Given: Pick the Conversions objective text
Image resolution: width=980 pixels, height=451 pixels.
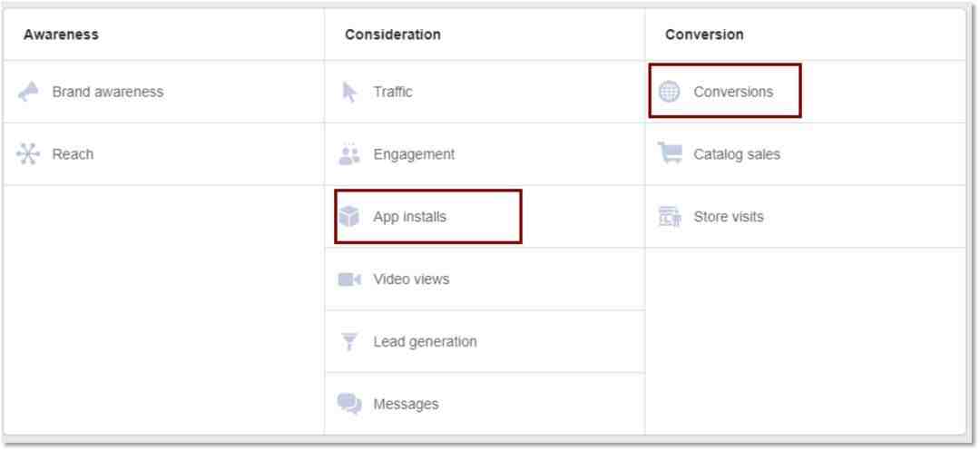Looking at the screenshot, I should click(x=733, y=92).
